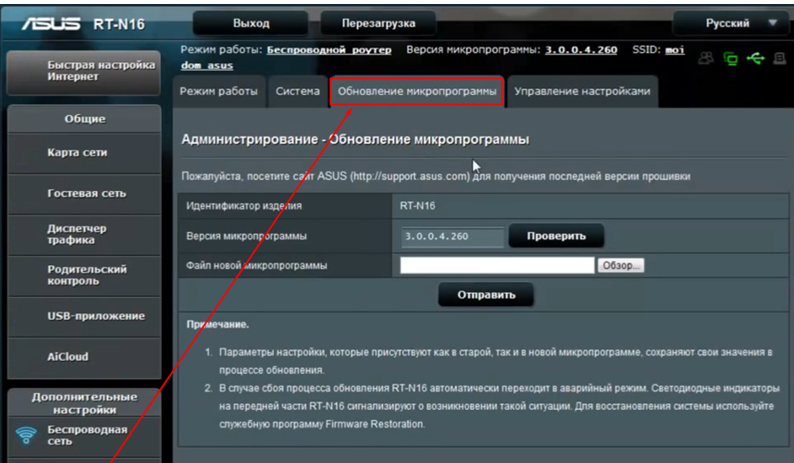The height and width of the screenshot is (463, 794).
Task: Switch to the Система tab
Action: coord(298,91)
